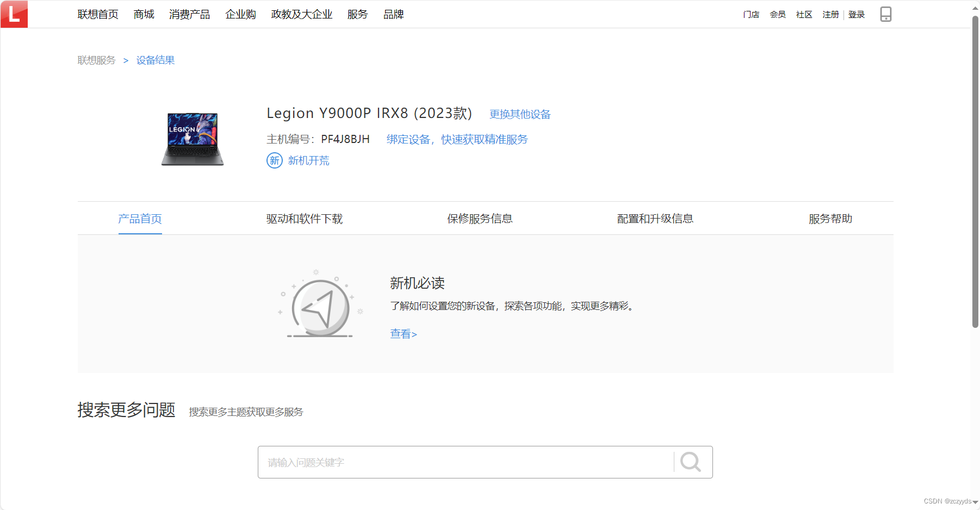This screenshot has height=510, width=980.
Task: Switch to 服务帮助 tab
Action: pyautogui.click(x=830, y=219)
